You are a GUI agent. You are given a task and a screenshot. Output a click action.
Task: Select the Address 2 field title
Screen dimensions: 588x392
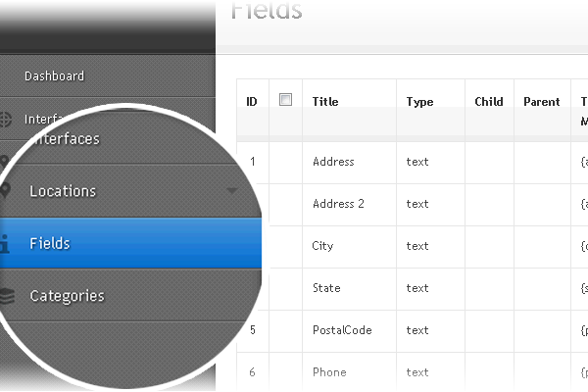click(x=338, y=204)
